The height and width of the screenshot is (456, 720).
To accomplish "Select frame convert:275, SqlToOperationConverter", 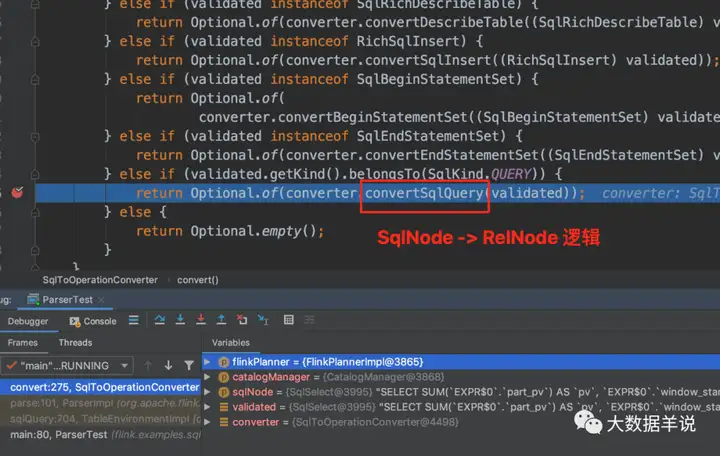I will [x=101, y=387].
